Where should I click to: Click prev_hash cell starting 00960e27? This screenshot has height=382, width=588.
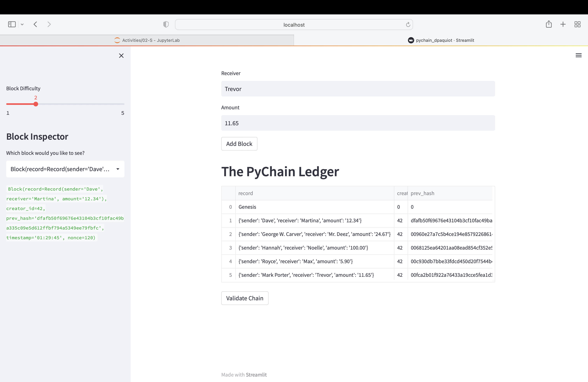click(450, 234)
